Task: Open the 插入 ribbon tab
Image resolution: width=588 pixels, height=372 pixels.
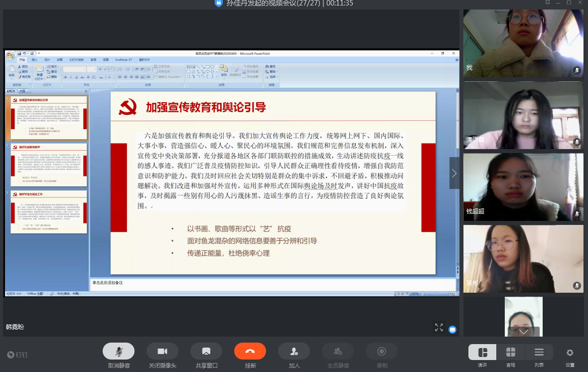Action: coord(34,60)
